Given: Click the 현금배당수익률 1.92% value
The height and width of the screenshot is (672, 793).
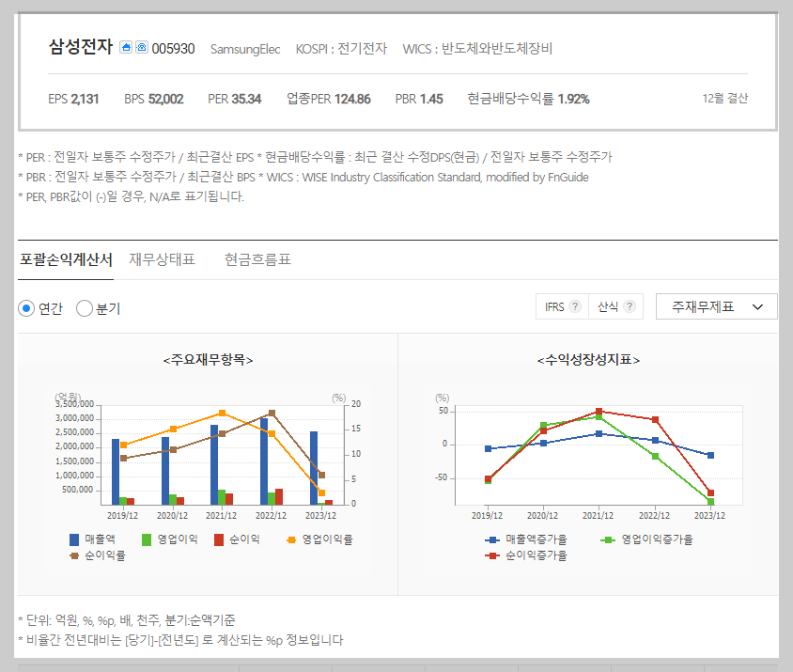Looking at the screenshot, I should pyautogui.click(x=528, y=99).
